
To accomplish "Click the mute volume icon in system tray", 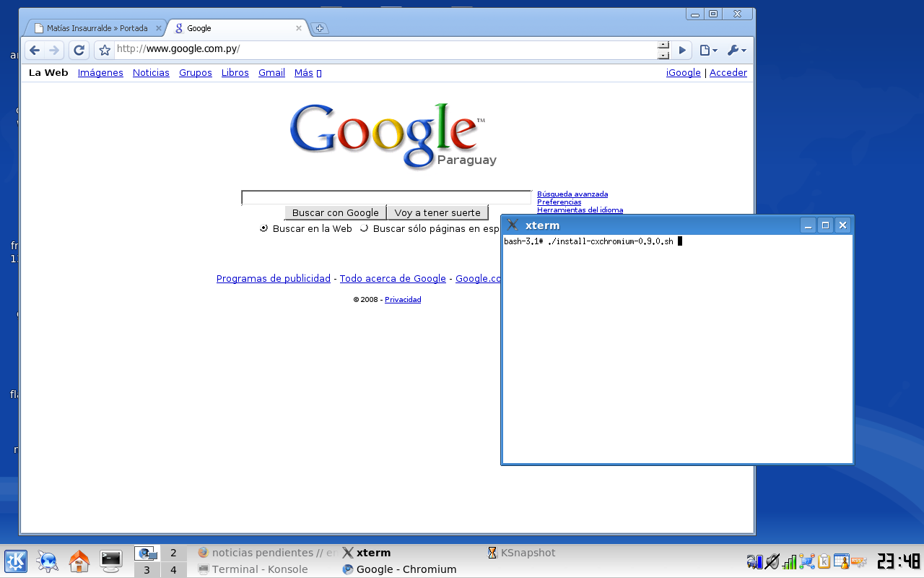I will (x=772, y=561).
